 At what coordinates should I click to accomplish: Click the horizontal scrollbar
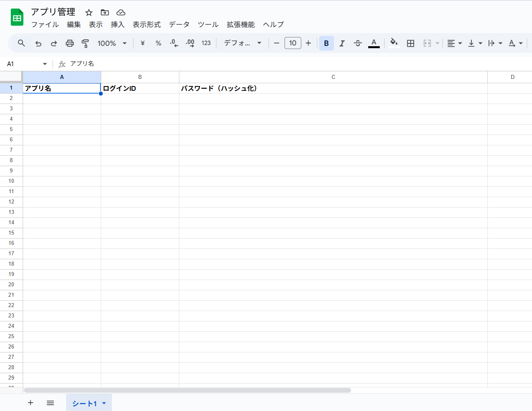click(187, 390)
